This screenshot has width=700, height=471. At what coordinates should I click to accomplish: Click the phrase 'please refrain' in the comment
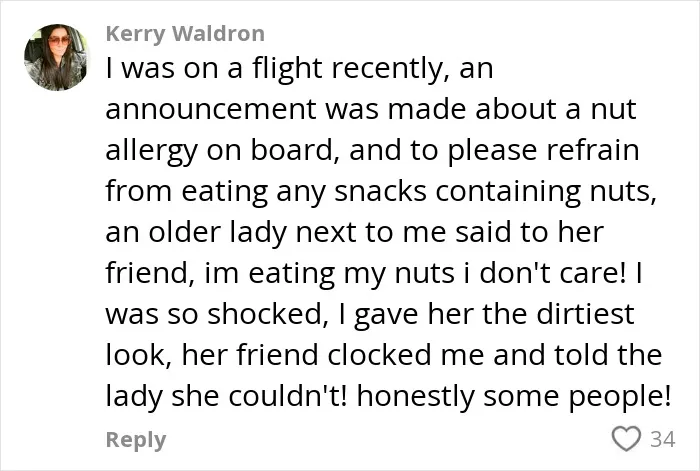543,151
